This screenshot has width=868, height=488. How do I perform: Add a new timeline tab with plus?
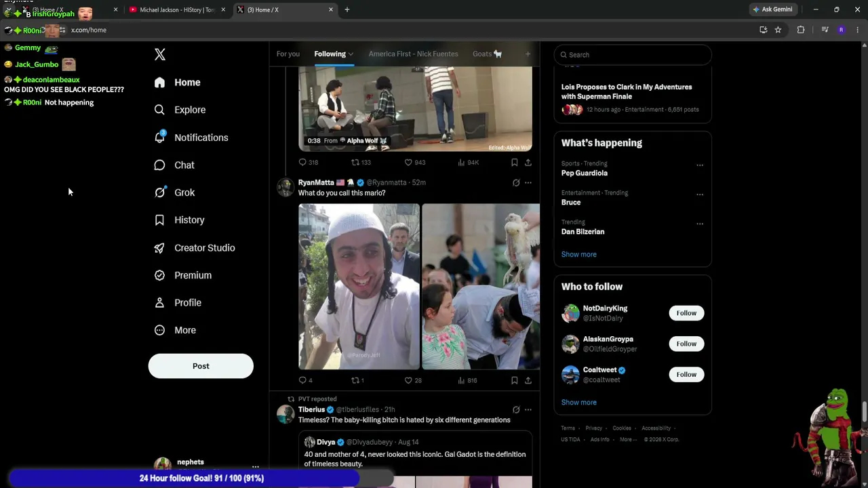click(528, 54)
